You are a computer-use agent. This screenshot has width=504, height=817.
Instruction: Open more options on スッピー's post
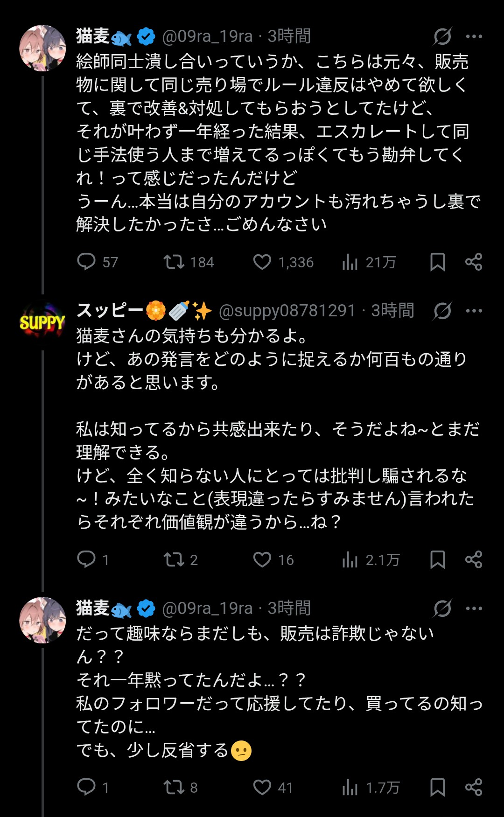pos(474,311)
